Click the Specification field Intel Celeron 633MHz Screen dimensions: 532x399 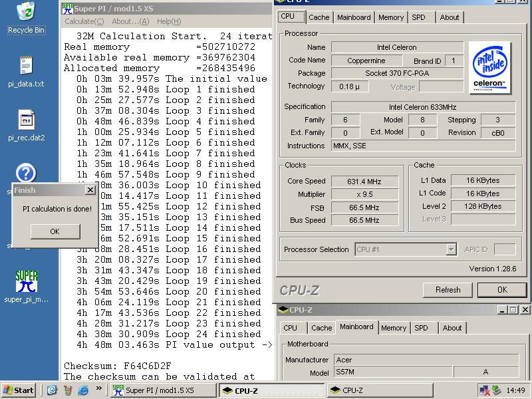[x=423, y=107]
